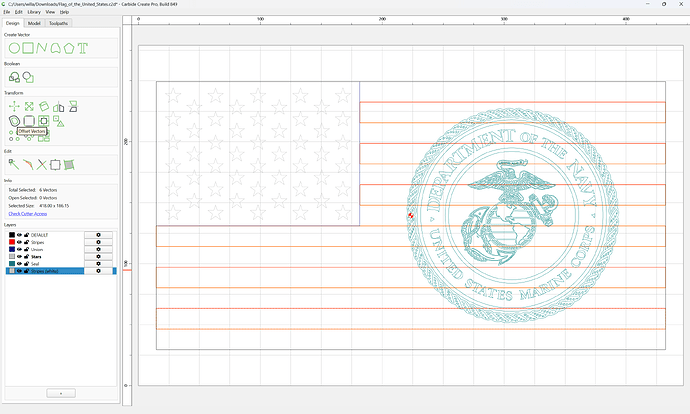The image size is (690, 414).
Task: Lock the Union layer
Action: [x=26, y=249]
